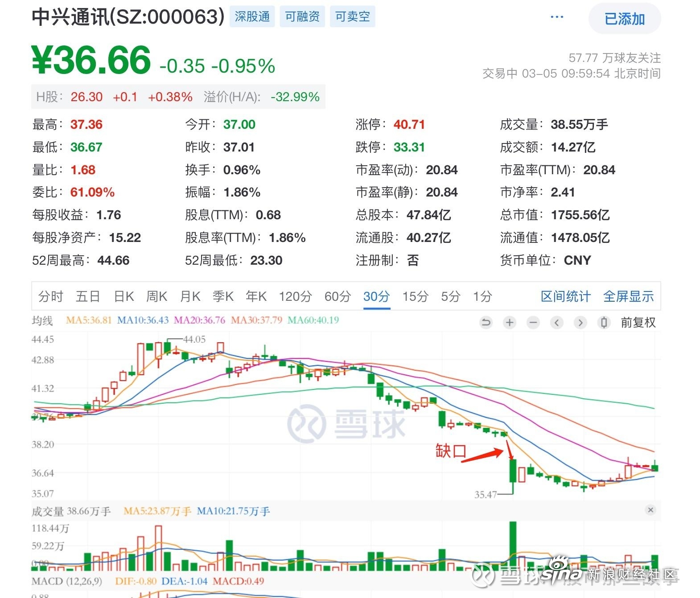Click the MA5:36.81 legend value

point(89,320)
